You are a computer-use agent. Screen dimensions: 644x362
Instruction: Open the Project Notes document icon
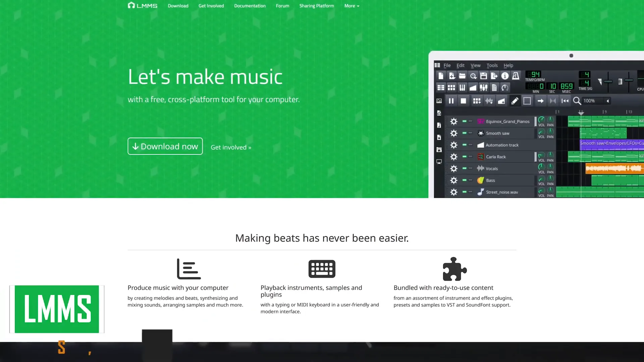(494, 87)
